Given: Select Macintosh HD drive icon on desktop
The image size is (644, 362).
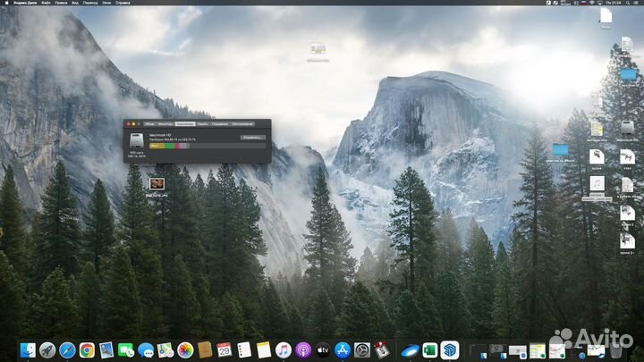Looking at the screenshot, I should (x=627, y=128).
